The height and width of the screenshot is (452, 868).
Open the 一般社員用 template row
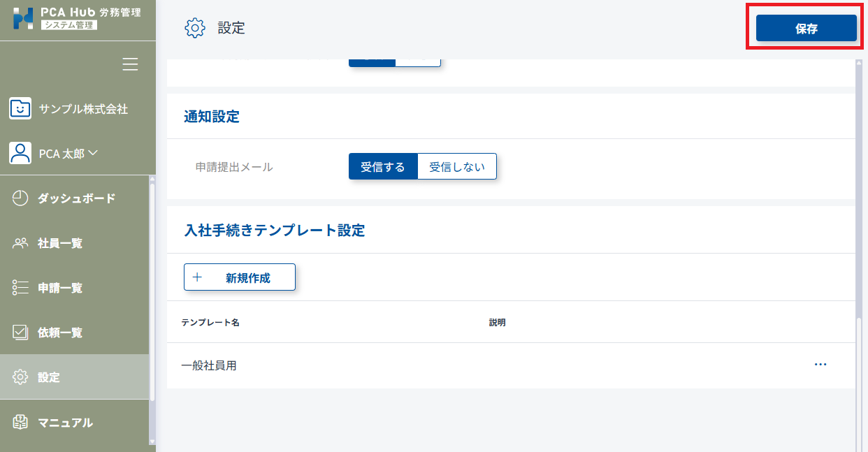coord(209,365)
